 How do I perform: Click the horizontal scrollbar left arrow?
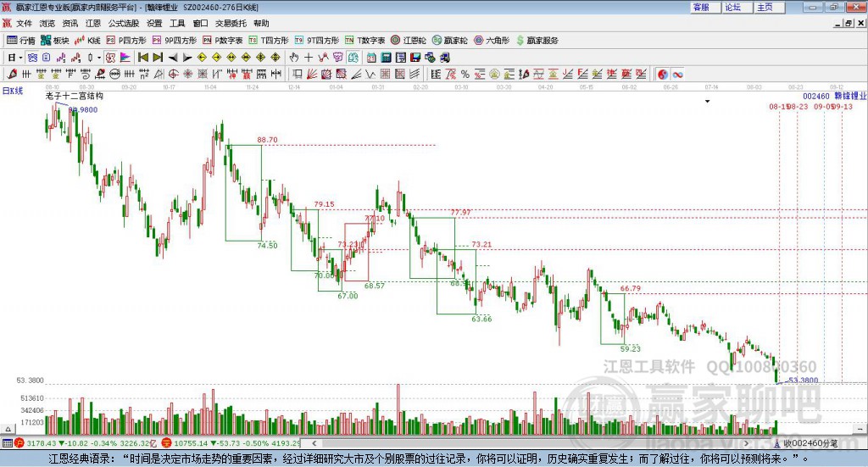point(314,443)
